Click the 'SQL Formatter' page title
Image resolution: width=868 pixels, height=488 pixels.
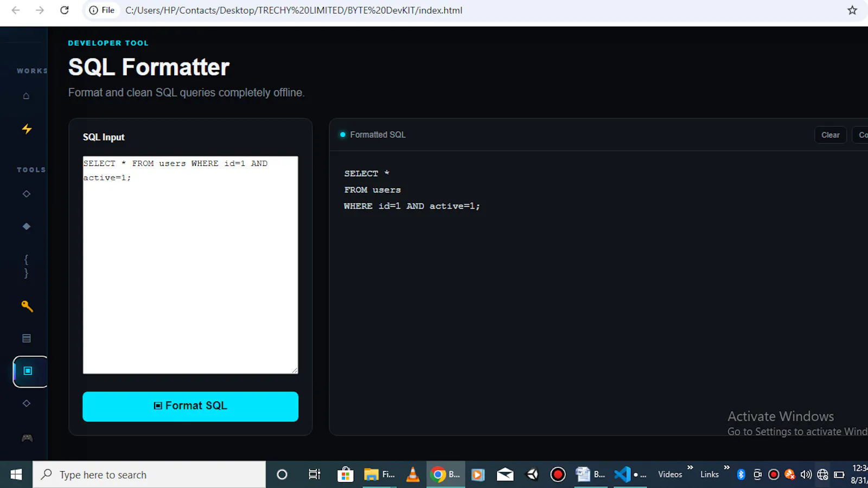[149, 67]
